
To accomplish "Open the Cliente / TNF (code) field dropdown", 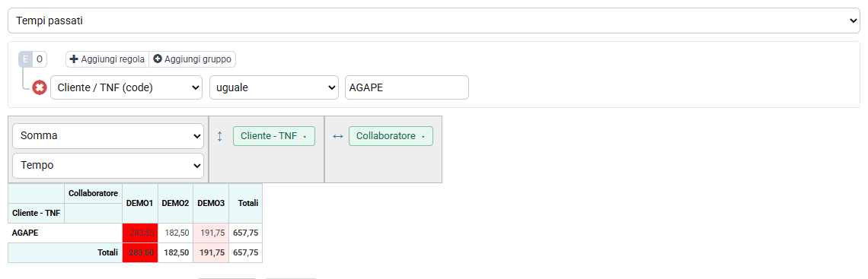I will [126, 88].
